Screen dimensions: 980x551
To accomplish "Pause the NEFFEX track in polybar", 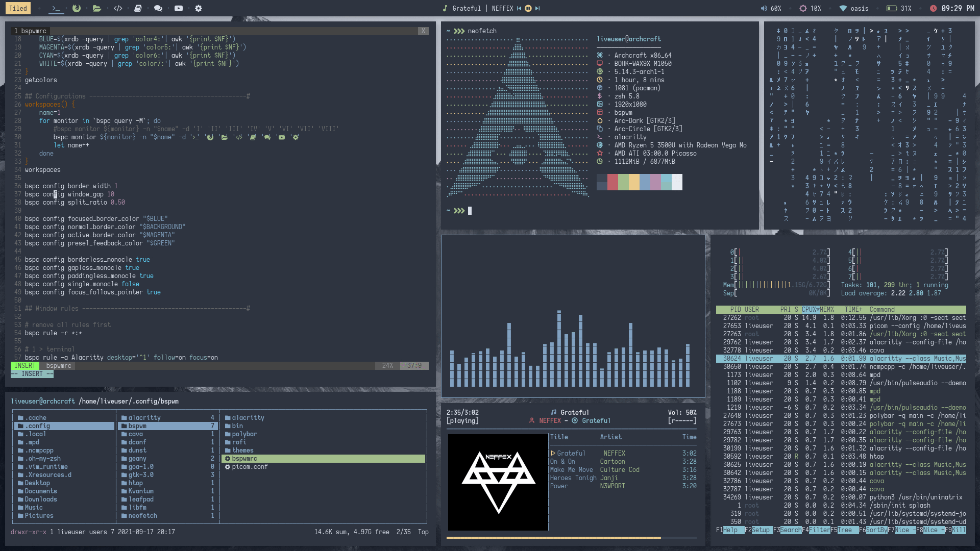I will pos(528,8).
